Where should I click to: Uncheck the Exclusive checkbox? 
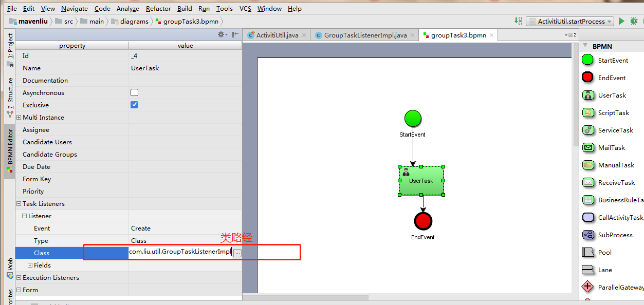click(x=134, y=105)
